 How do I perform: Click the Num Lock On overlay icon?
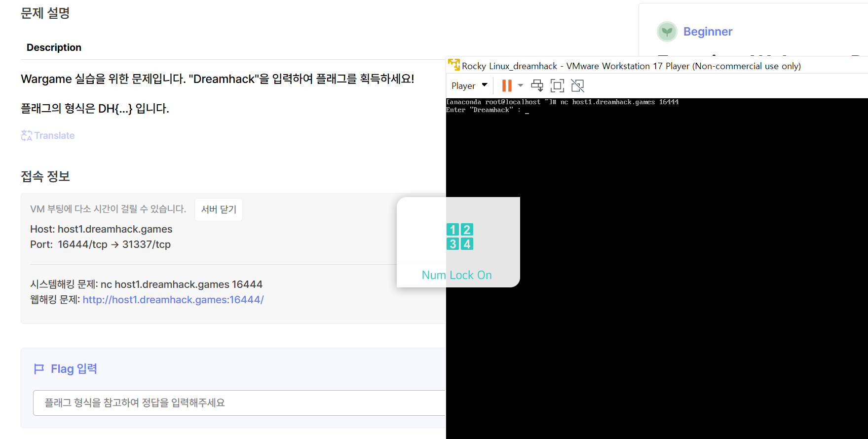tap(460, 237)
